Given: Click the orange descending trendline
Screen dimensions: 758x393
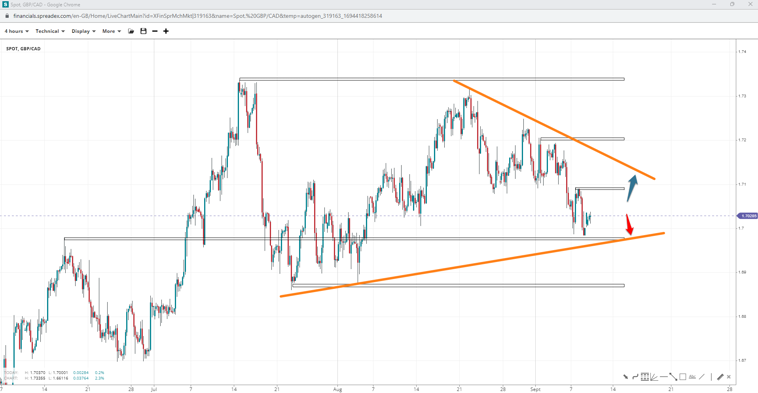Looking at the screenshot, I should [x=554, y=130].
